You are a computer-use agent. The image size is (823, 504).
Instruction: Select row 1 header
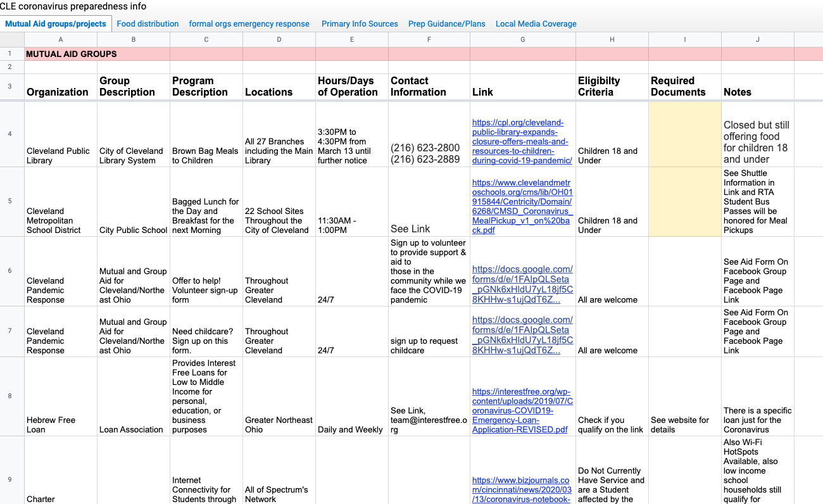[12, 54]
